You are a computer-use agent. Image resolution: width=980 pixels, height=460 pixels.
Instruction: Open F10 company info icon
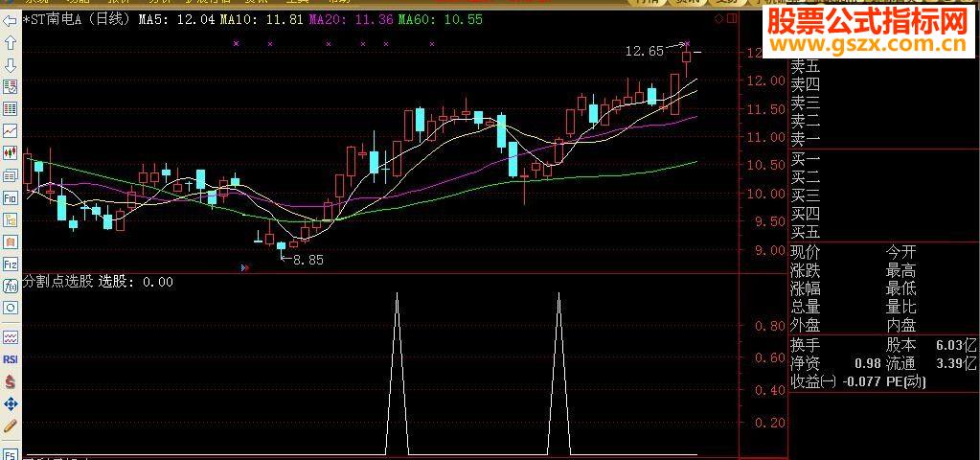tap(10, 197)
